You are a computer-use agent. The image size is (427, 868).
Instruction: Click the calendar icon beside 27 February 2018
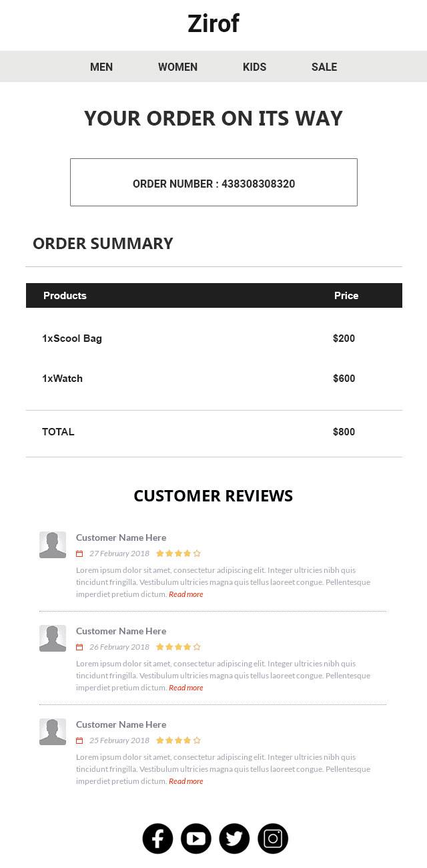click(80, 553)
